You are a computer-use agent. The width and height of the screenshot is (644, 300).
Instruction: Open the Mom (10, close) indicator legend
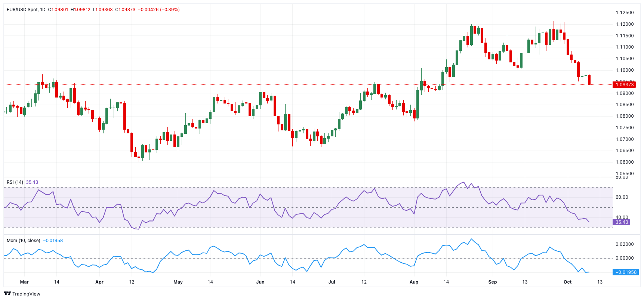click(23, 241)
